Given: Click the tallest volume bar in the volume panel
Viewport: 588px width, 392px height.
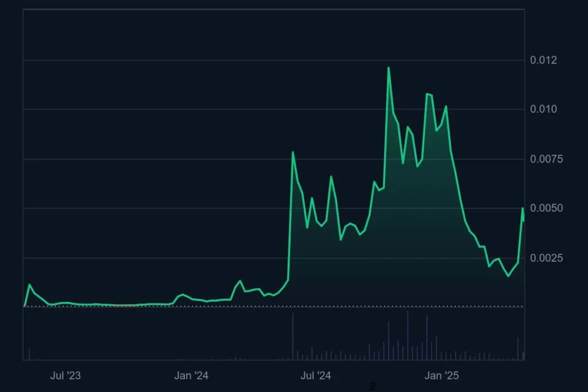Looking at the screenshot, I should click(x=408, y=335).
